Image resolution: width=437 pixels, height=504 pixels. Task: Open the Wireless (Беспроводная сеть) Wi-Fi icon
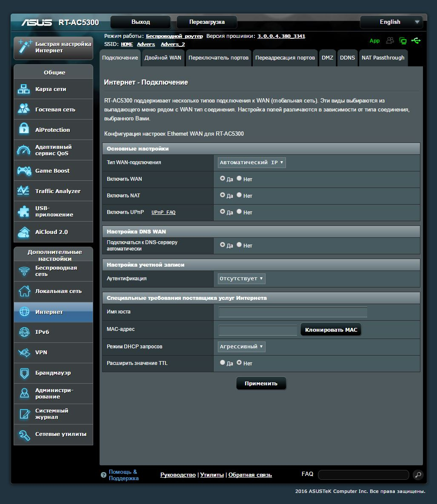(24, 271)
